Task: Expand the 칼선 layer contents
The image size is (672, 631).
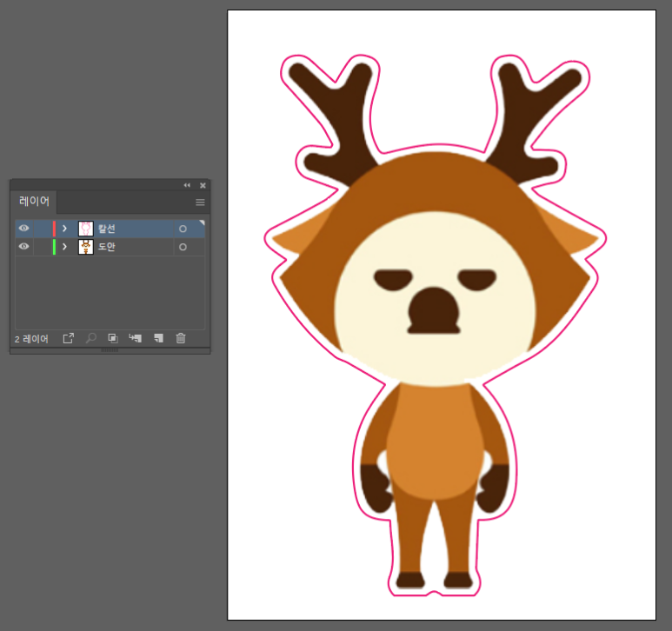Action: [x=64, y=229]
